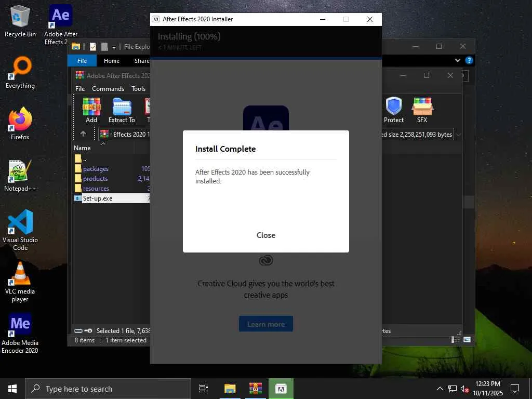Viewport: 532px width, 399px height.
Task: Open File Explorer help question mark
Action: [469, 60]
